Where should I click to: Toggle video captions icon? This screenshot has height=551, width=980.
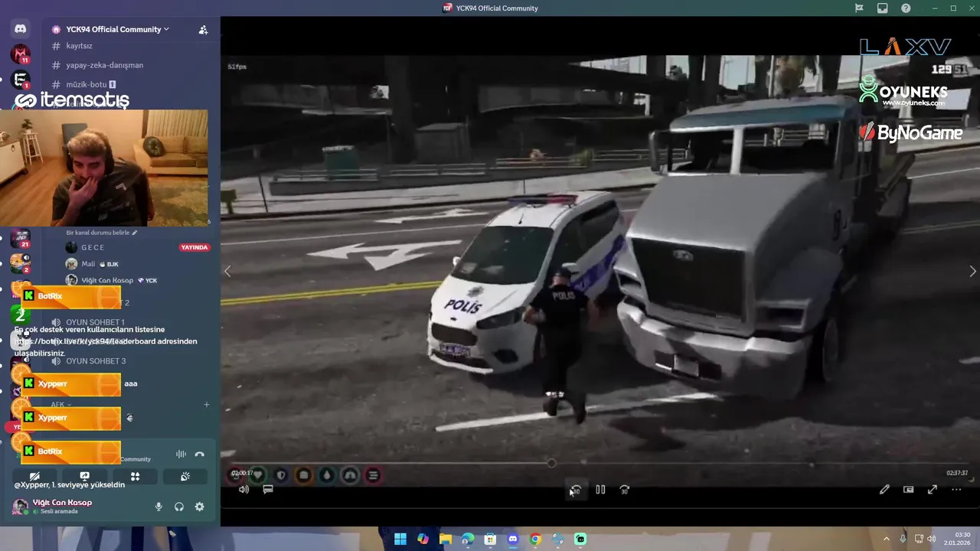[x=268, y=490]
